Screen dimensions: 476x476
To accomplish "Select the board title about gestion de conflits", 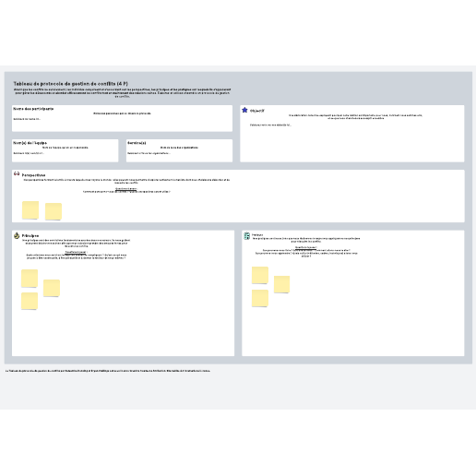I will pos(71,84).
